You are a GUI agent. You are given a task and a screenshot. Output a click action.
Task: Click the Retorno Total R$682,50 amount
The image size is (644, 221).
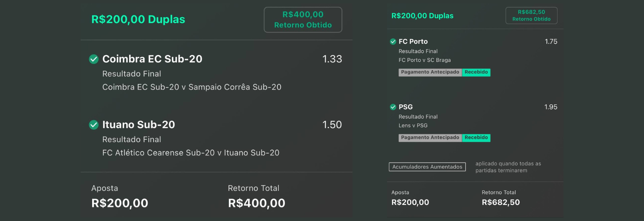pyautogui.click(x=501, y=203)
